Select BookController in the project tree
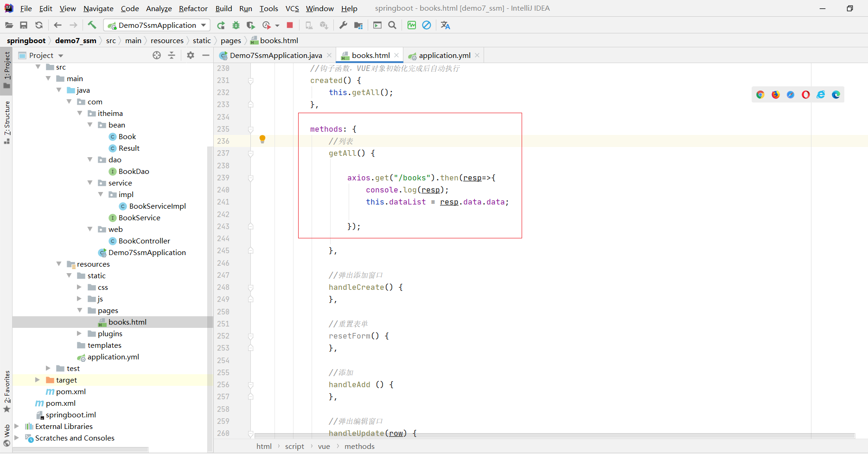 (144, 241)
